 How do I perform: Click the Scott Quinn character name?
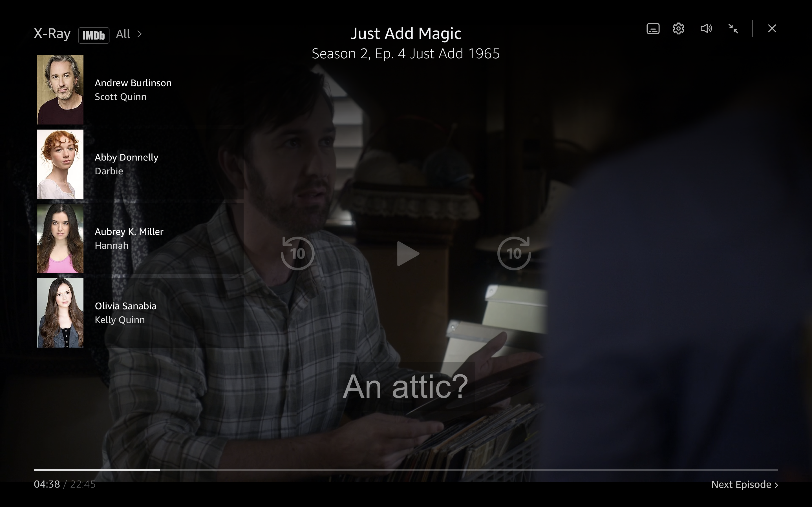pyautogui.click(x=120, y=97)
